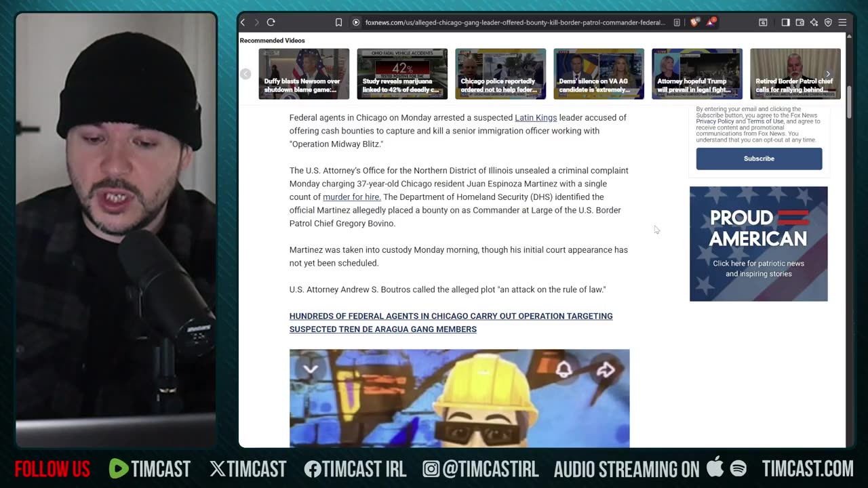Click the Subscribe button in the newsletter box
868x488 pixels.
click(x=759, y=159)
